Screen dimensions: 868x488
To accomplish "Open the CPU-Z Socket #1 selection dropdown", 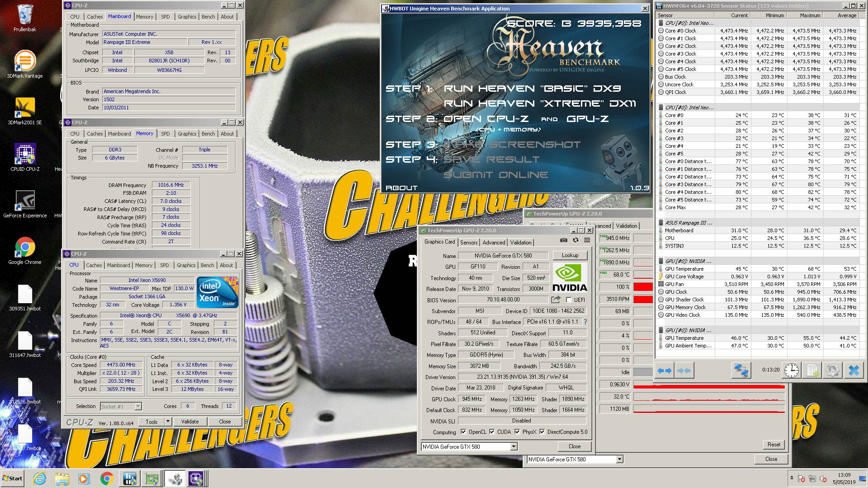I will (x=138, y=406).
